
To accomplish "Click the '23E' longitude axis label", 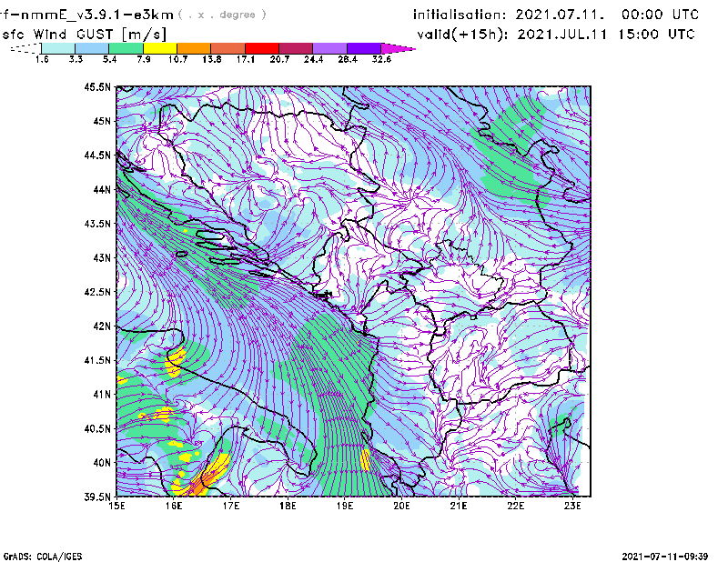I will point(572,506).
